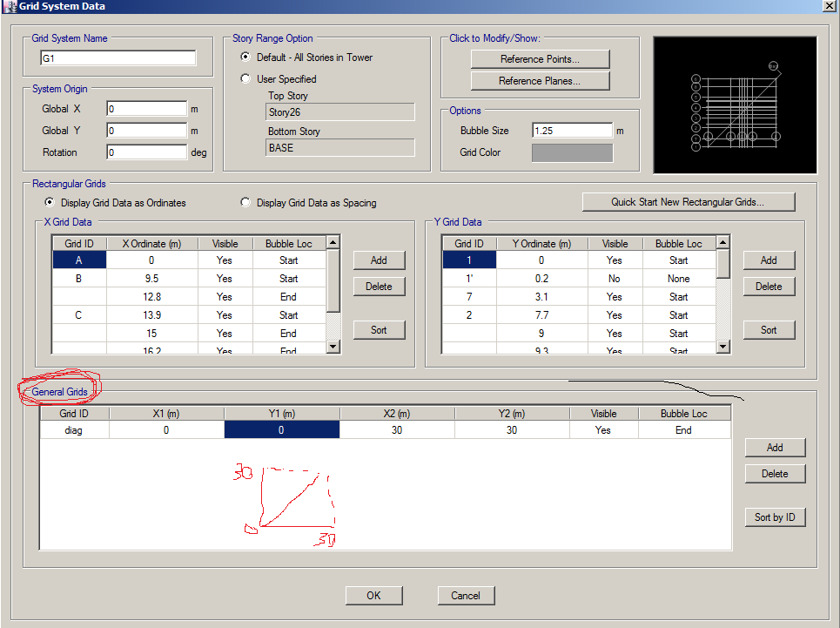Click Bubble Loc cell for X ordinate 12.8

pyautogui.click(x=289, y=297)
